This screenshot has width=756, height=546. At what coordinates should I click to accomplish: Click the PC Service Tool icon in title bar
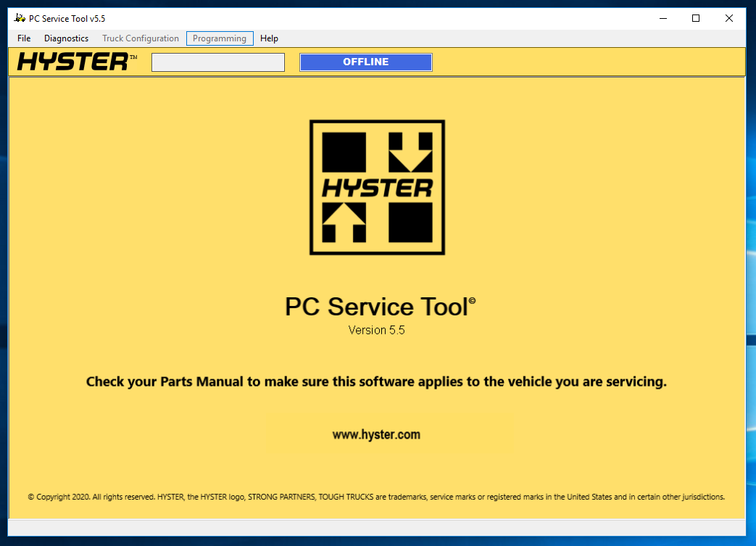[x=20, y=18]
